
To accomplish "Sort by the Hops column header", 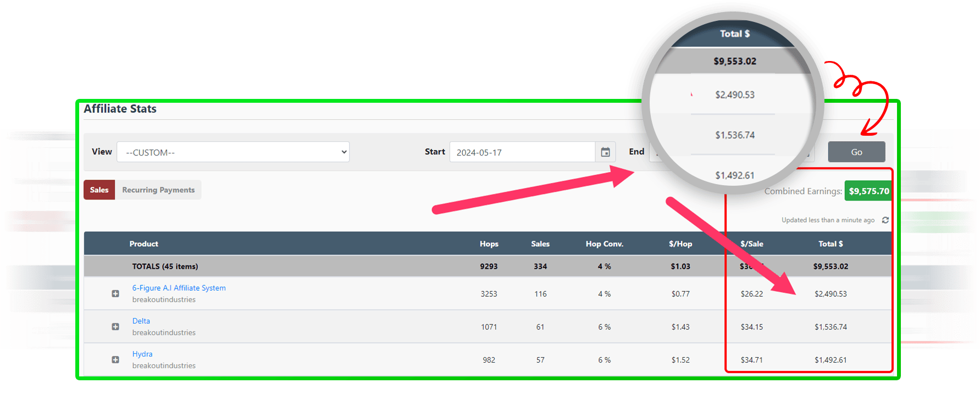I will 489,244.
